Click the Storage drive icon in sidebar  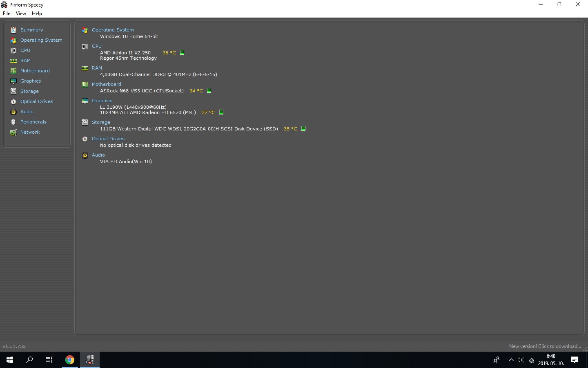[13, 91]
